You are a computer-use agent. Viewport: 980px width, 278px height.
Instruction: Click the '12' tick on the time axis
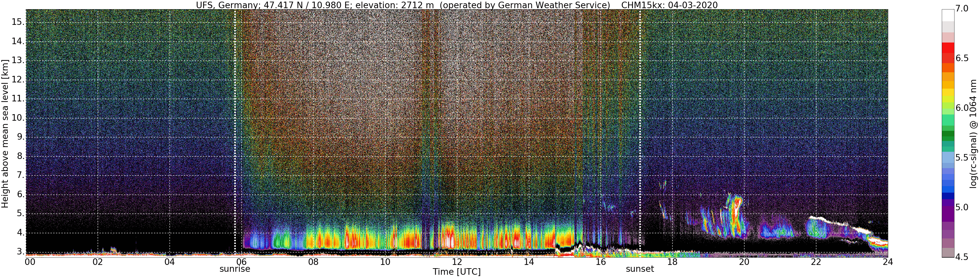(x=457, y=262)
